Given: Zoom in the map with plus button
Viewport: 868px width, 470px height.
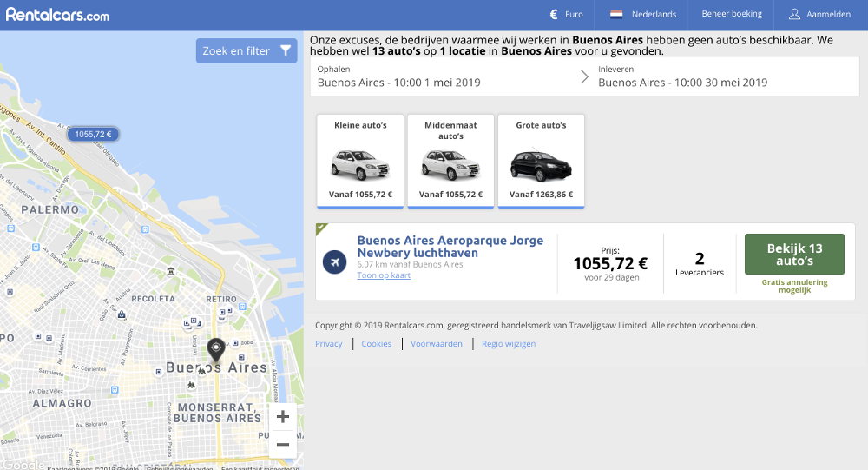Looking at the screenshot, I should [x=282, y=417].
